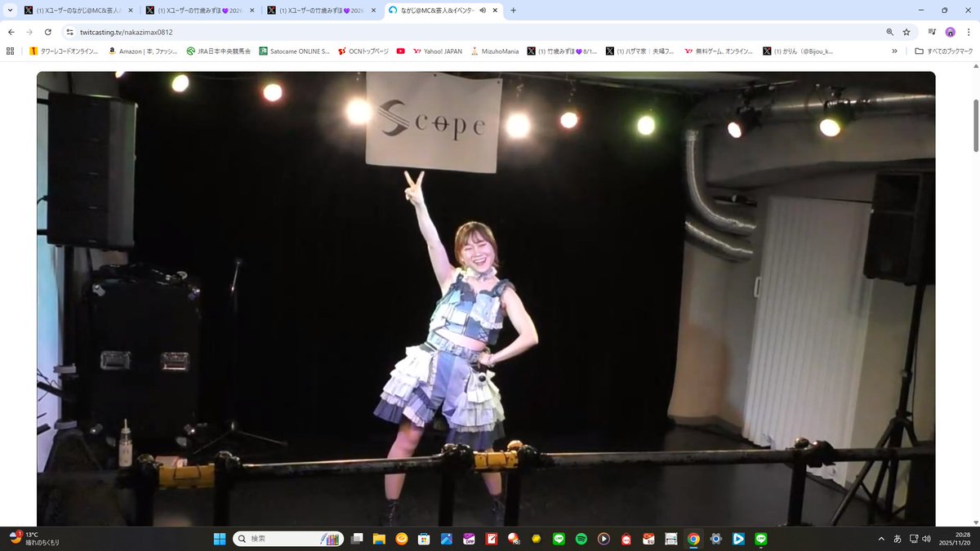This screenshot has height=551, width=980.
Task: Open the YouTube bookmark icon
Action: pos(400,51)
